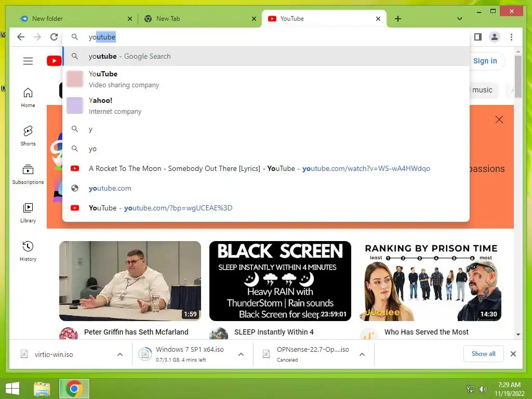Image resolution: width=532 pixels, height=399 pixels.
Task: Click the Chrome taskbar icon
Action: [x=74, y=389]
